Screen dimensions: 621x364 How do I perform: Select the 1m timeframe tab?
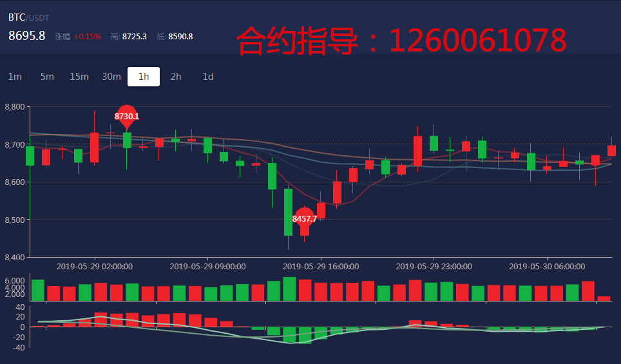(15, 77)
